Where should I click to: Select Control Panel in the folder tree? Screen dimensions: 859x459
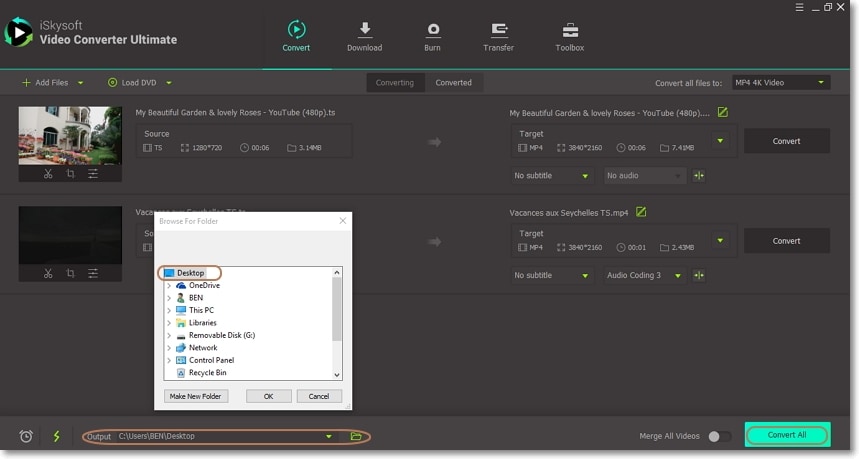[211, 360]
